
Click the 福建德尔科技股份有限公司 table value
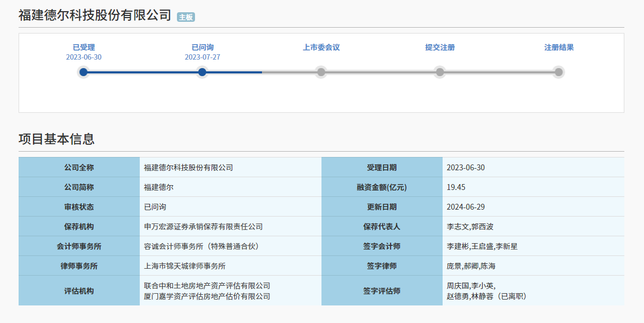[189, 168]
